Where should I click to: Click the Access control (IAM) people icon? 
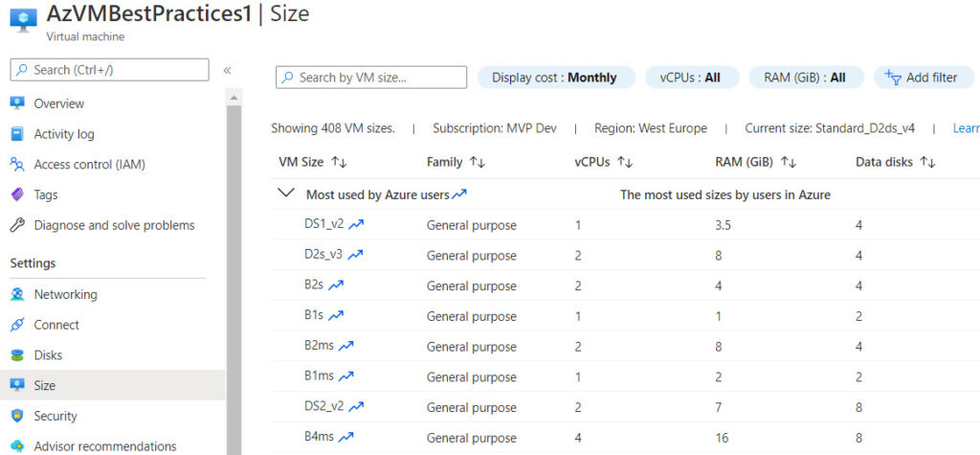pos(17,165)
